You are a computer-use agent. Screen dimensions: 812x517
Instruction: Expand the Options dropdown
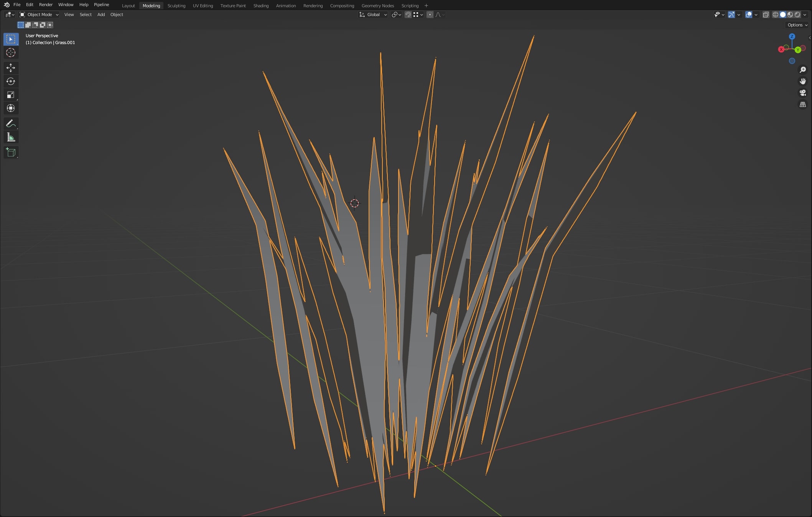tap(797, 25)
